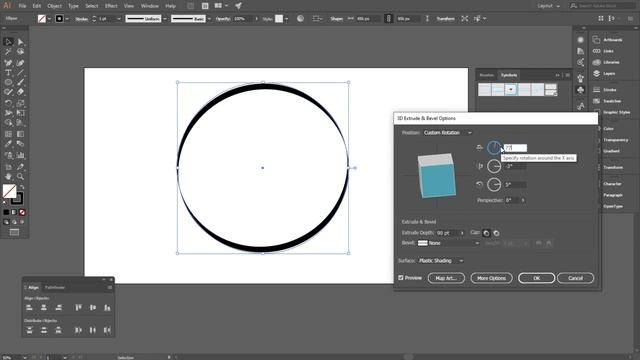Click the X axis rotation dial
The height and width of the screenshot is (360, 640).
point(494,148)
